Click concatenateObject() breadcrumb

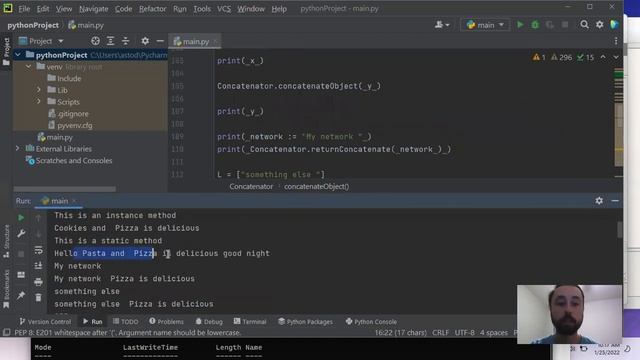[316, 187]
